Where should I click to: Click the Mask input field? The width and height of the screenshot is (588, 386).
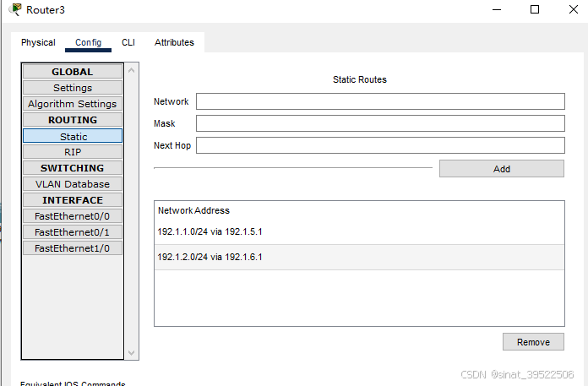tap(380, 123)
